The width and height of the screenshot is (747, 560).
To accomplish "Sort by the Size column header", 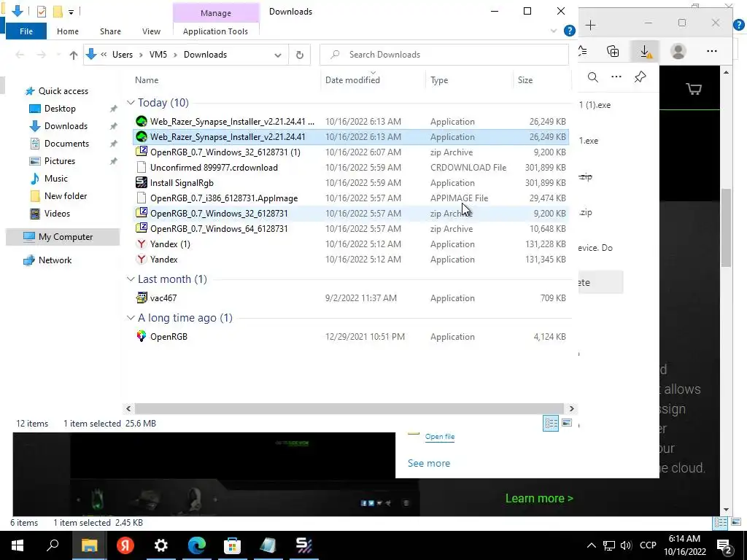I will (525, 80).
